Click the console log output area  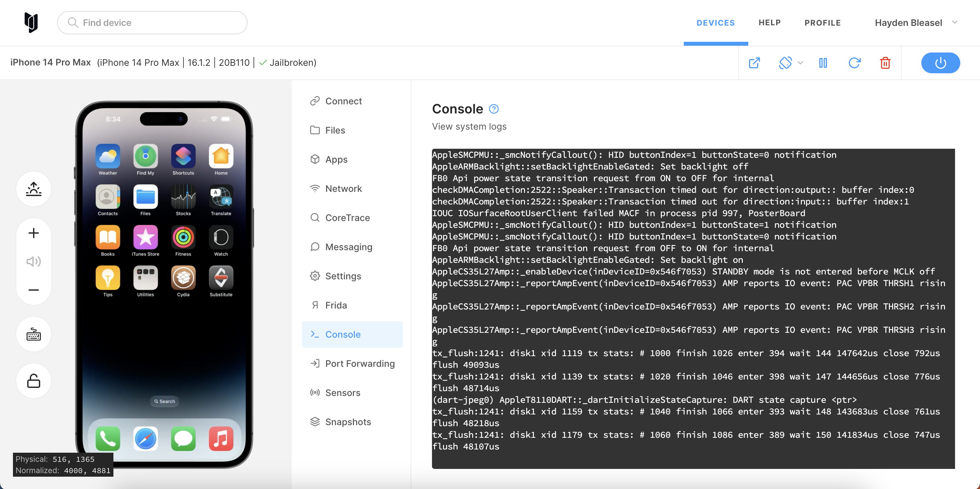click(693, 309)
